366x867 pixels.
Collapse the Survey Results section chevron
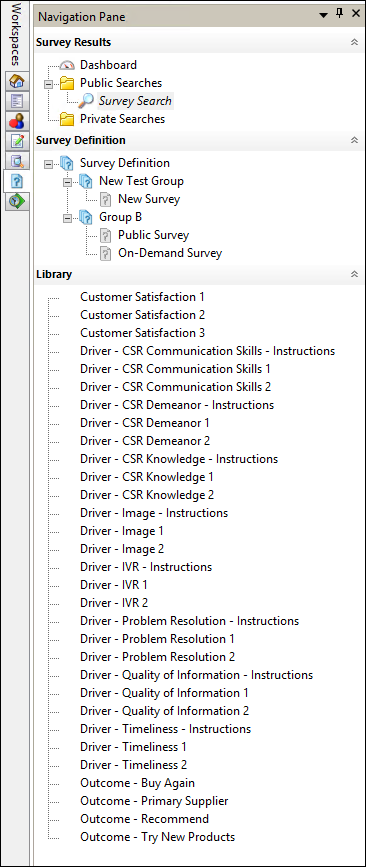click(354, 43)
